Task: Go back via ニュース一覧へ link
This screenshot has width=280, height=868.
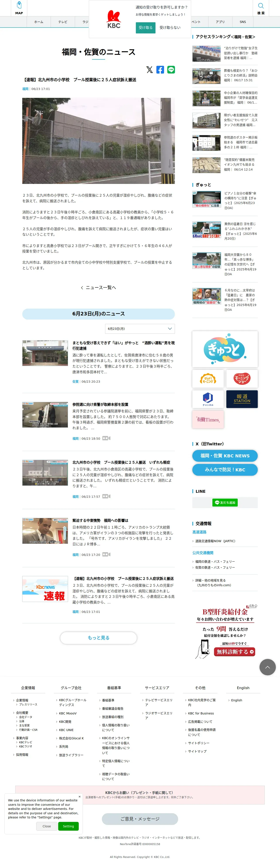Action: tap(99, 287)
